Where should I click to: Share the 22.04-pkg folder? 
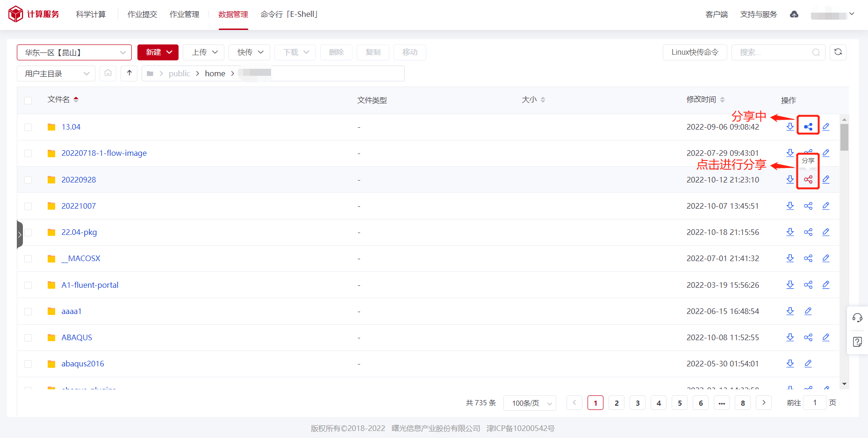(x=808, y=232)
